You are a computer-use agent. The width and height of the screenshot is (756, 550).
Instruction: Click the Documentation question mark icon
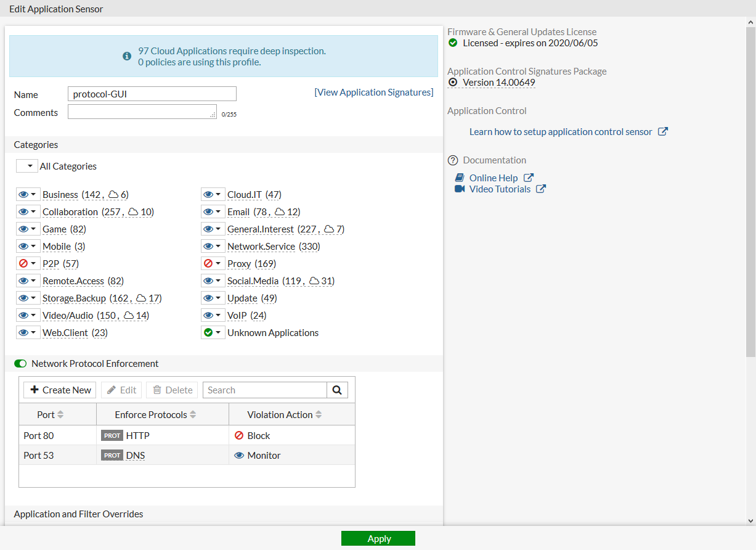point(453,160)
